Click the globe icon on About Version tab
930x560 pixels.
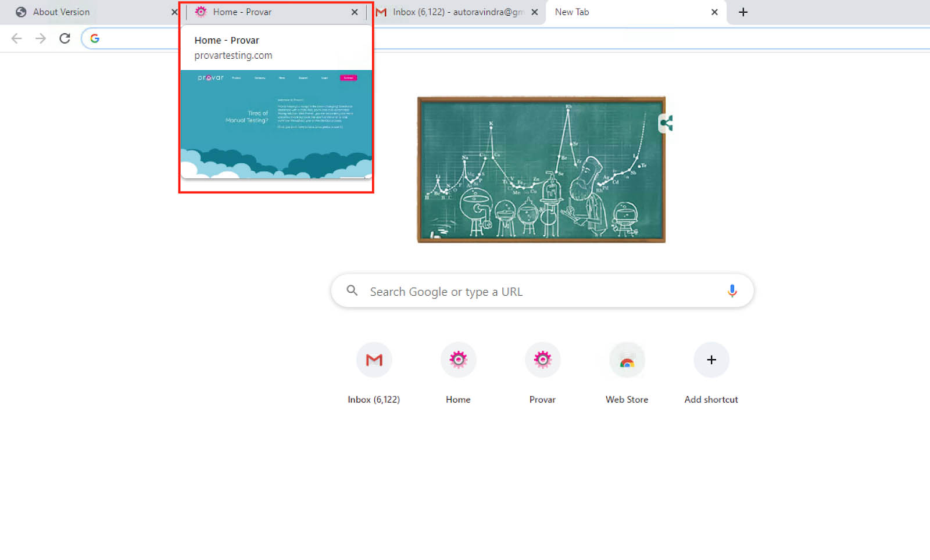pyautogui.click(x=21, y=12)
